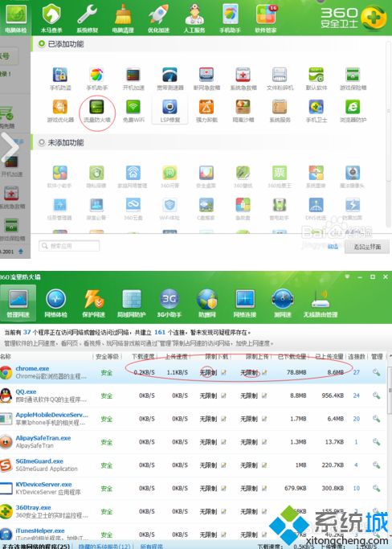The image size is (392, 549).
Task: Switch to 网络体检 tab
Action: click(55, 303)
